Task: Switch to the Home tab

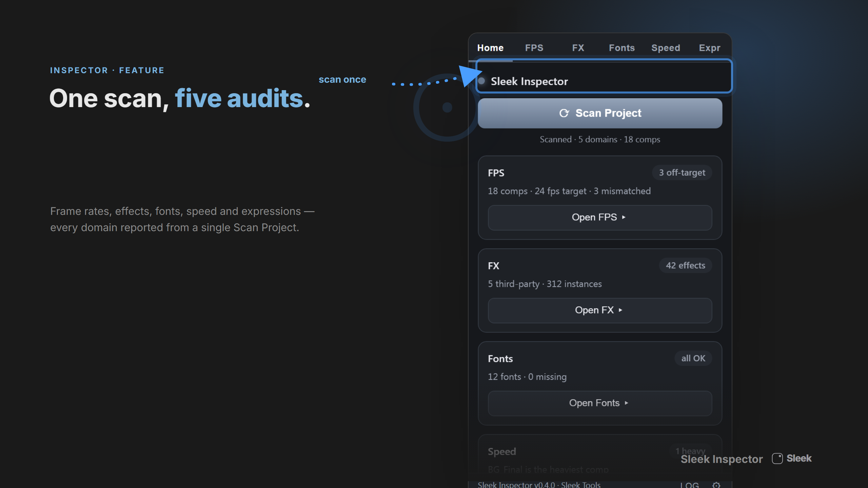Action: [x=490, y=48]
